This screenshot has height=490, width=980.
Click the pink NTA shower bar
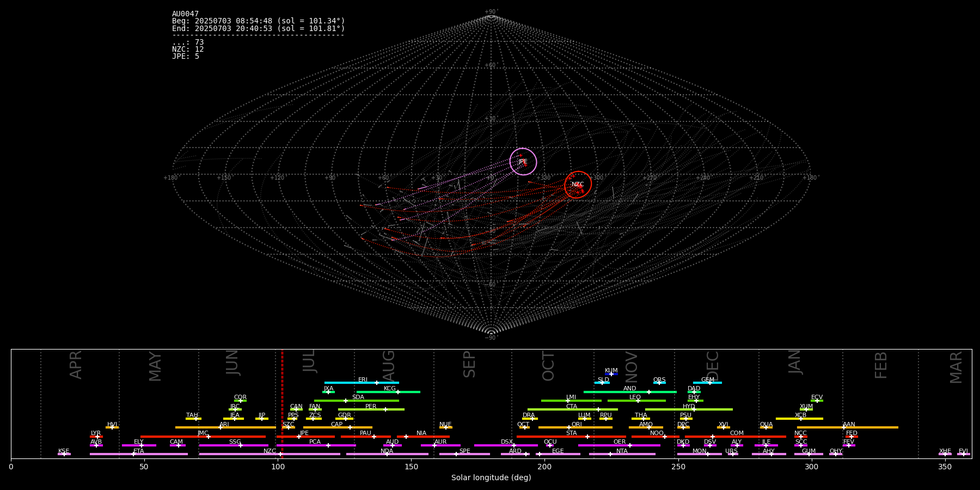pos(622,454)
